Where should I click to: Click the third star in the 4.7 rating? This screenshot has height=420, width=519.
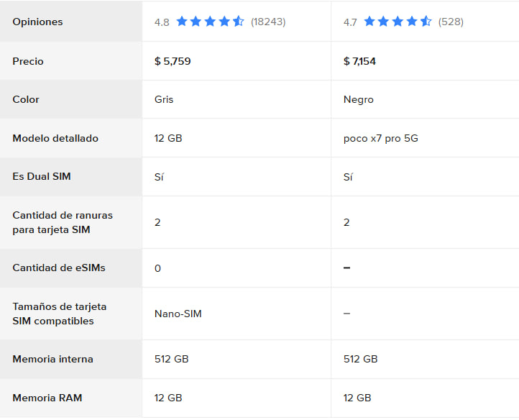pyautogui.click(x=398, y=22)
